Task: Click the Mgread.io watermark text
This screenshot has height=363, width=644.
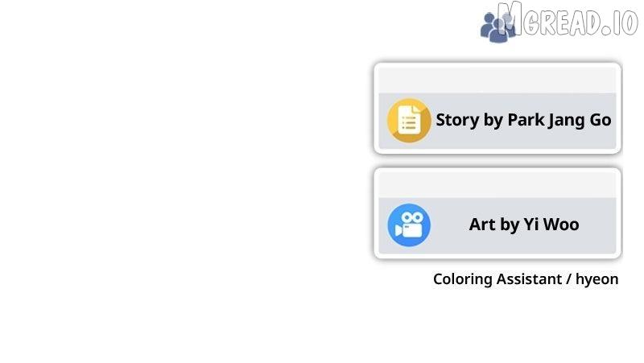Action: click(x=568, y=19)
